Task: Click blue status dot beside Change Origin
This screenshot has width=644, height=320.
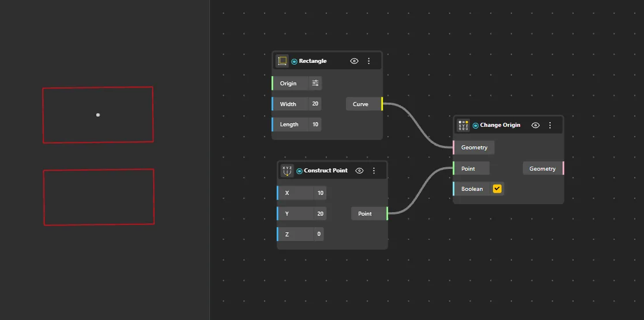Action: tap(476, 126)
